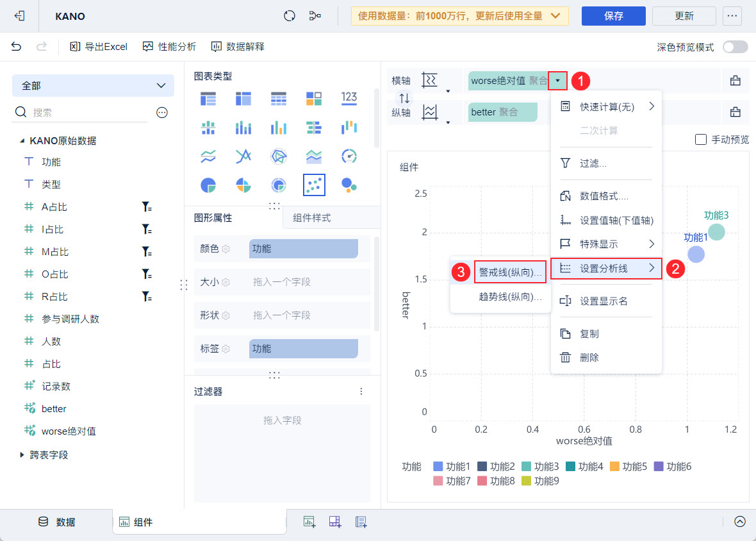Click the redo arrow icon
This screenshot has width=756, height=541.
42,46
